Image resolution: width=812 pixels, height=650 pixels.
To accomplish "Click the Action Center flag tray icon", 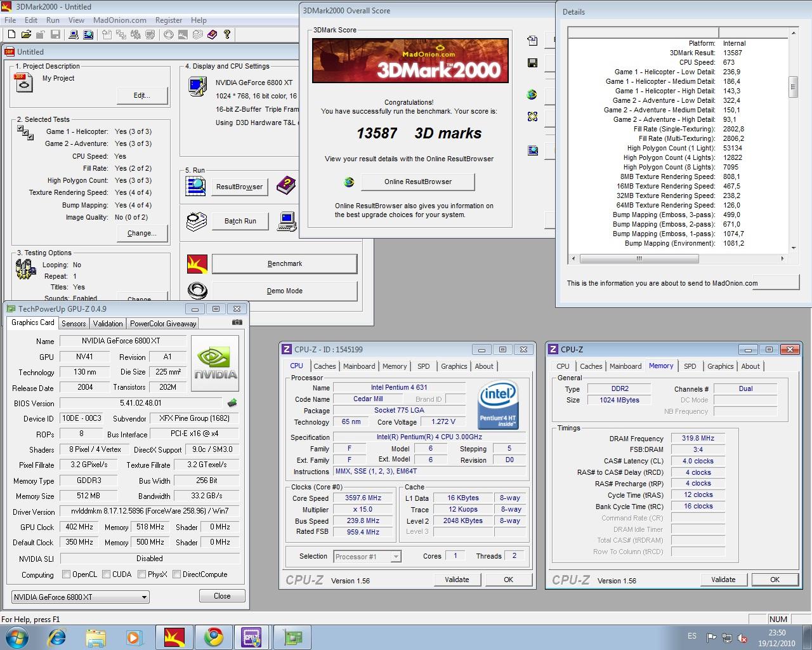I will pyautogui.click(x=712, y=638).
